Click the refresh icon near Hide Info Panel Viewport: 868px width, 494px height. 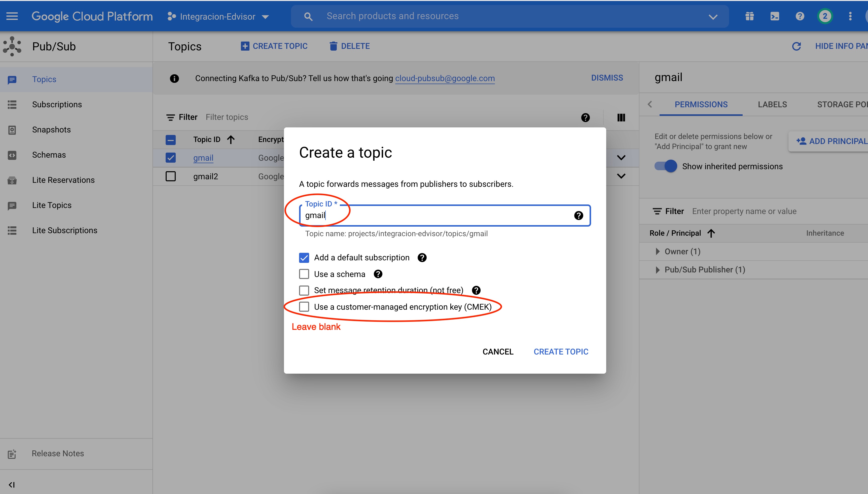coord(797,46)
